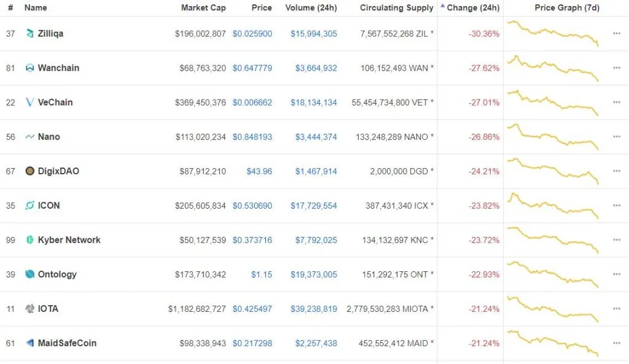Click the DigixDAO coin logo icon

pos(29,171)
